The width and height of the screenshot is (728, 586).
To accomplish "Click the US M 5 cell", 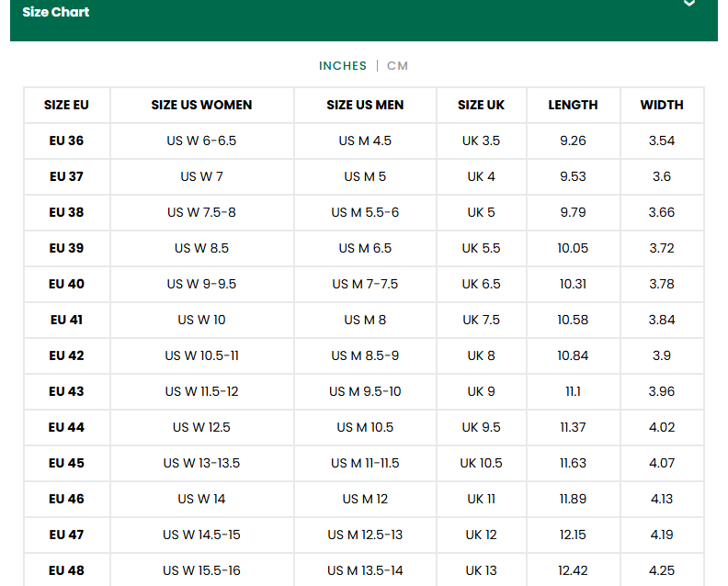I will 365,176.
